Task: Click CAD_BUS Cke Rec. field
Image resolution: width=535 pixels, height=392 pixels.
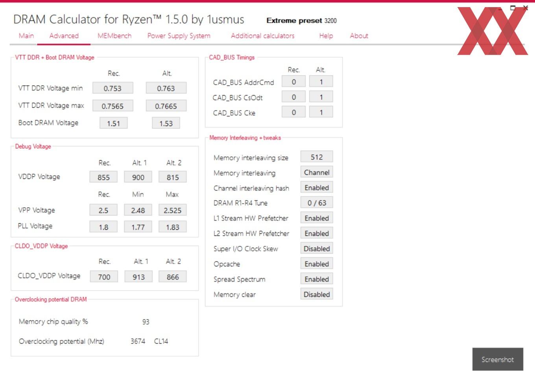Action: coord(293,112)
